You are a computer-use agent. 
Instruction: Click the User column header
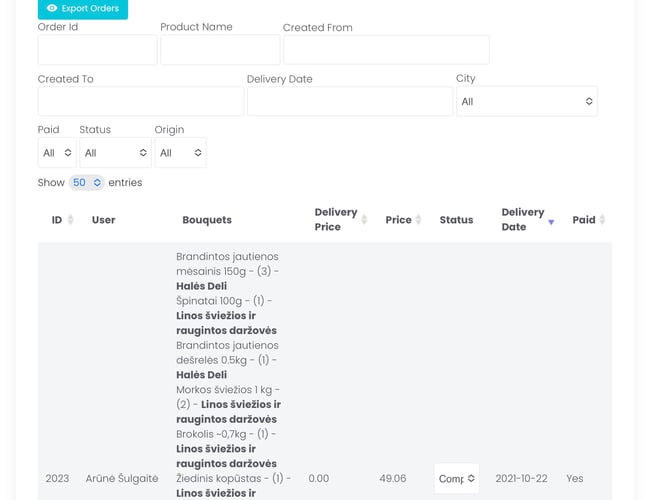point(103,220)
